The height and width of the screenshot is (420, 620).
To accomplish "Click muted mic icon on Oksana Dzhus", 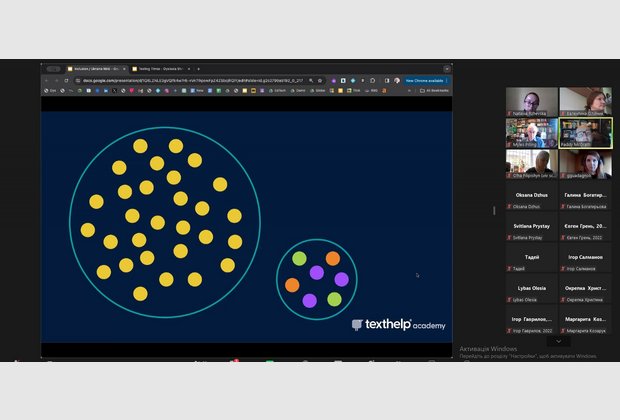I will click(510, 207).
